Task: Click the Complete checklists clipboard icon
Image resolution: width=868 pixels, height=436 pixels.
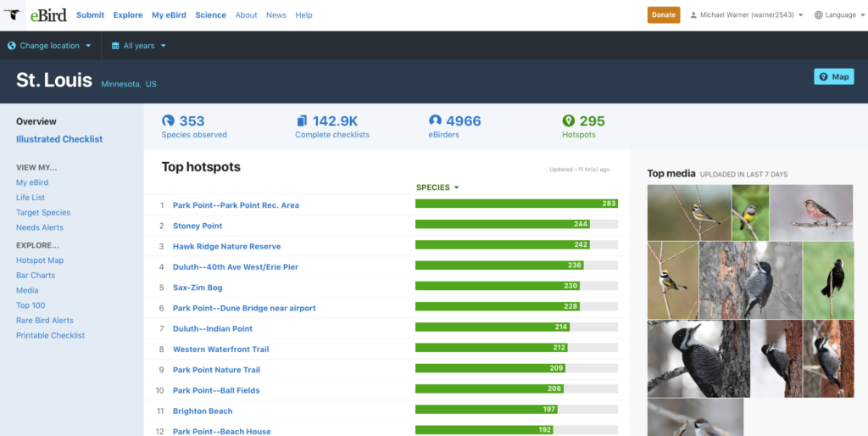Action: point(302,120)
